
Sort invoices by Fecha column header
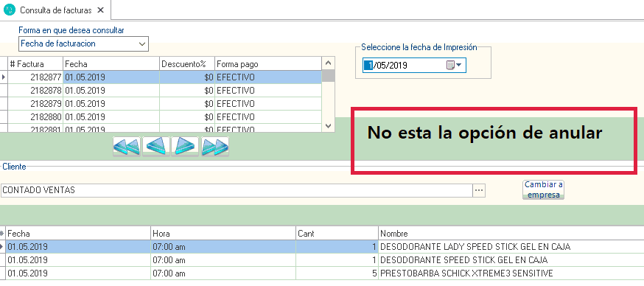coord(111,64)
